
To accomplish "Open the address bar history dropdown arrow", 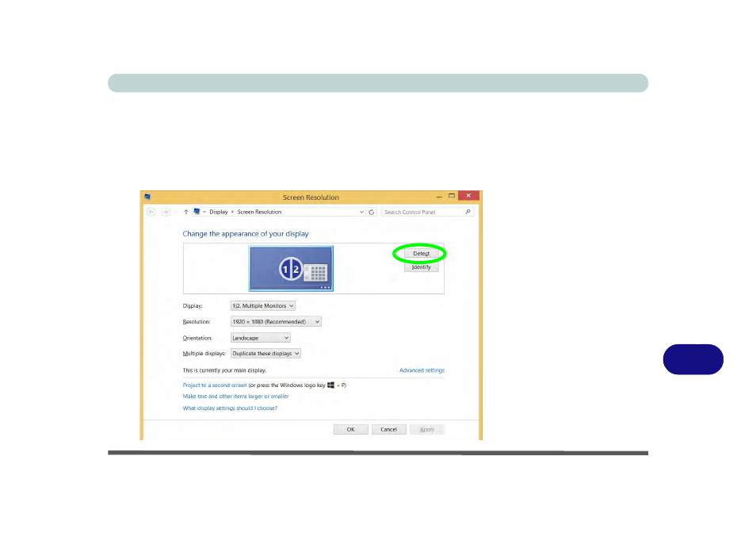I will coord(361,213).
